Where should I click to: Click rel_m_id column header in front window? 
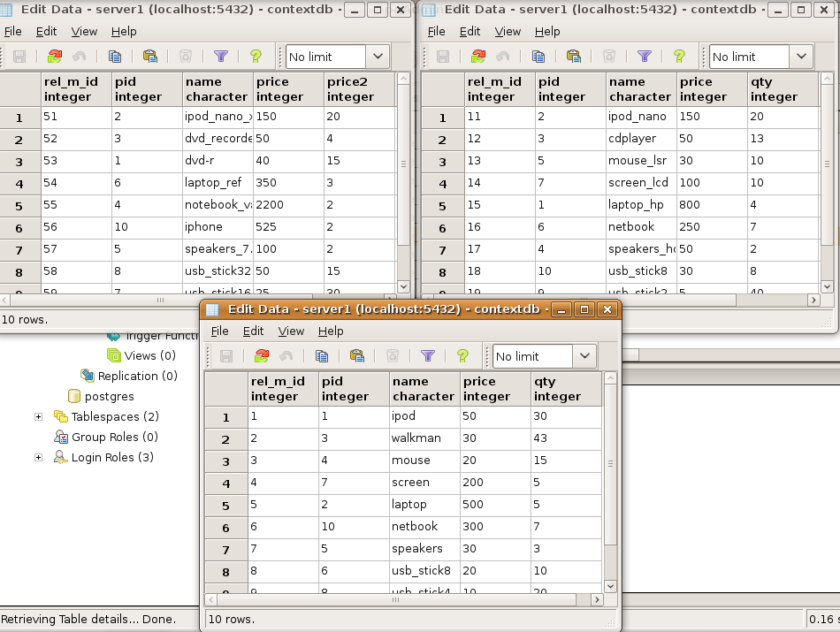tap(283, 389)
